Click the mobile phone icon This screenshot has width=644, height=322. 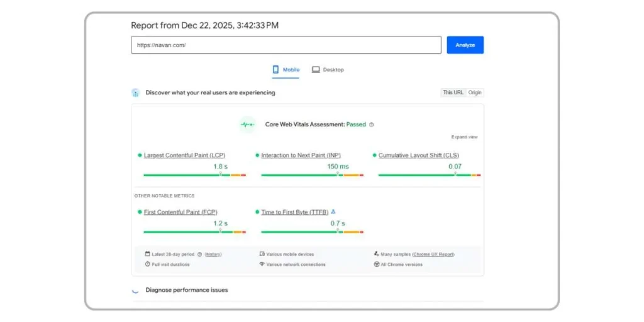pos(275,70)
